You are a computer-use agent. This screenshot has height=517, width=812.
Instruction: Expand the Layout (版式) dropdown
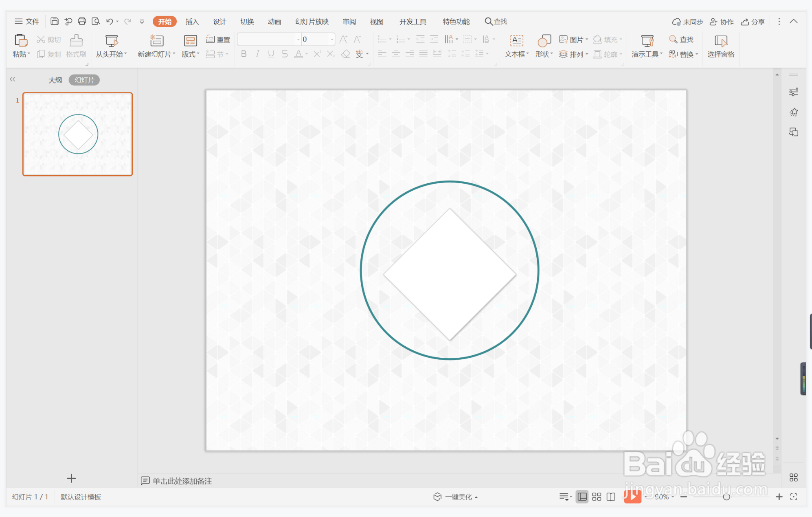191,54
